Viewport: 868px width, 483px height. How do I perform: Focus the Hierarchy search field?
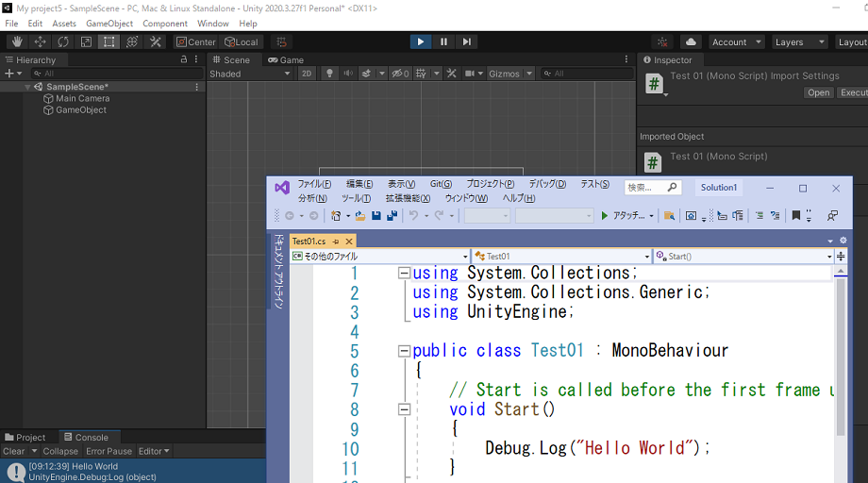(x=117, y=73)
